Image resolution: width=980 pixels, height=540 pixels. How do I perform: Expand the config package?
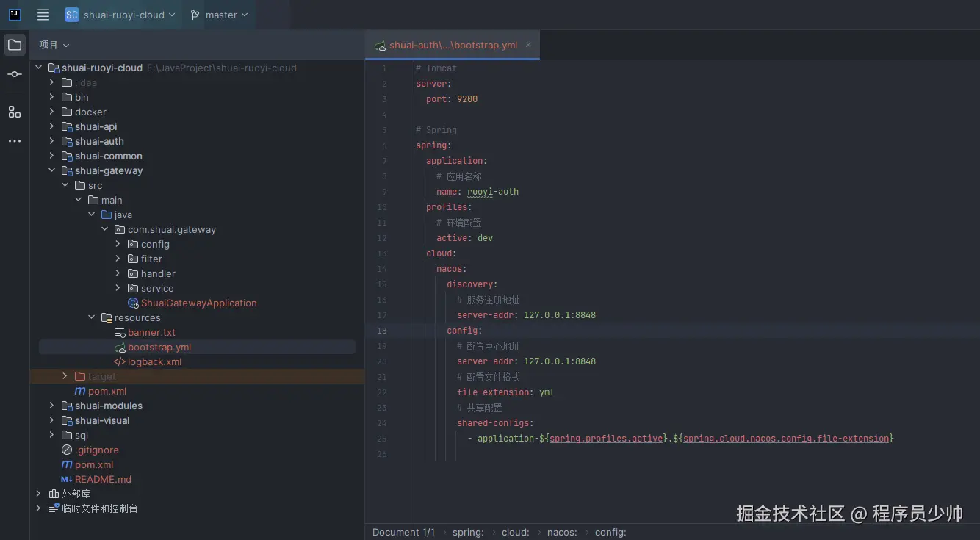click(118, 244)
